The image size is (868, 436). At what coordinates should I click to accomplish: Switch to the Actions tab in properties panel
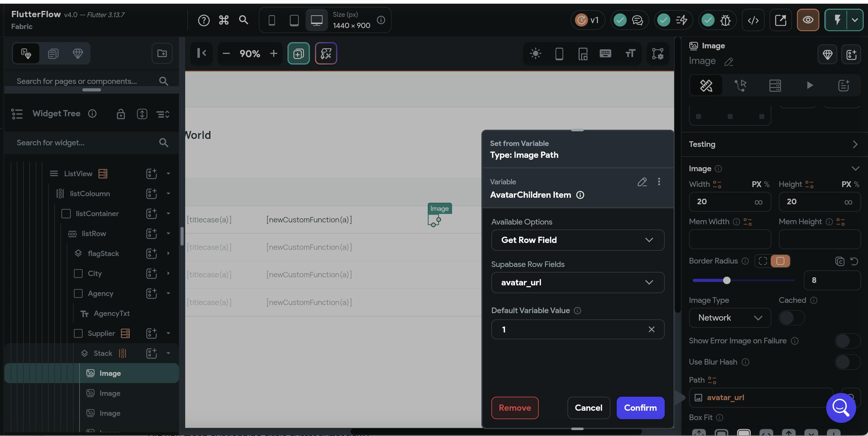(740, 85)
